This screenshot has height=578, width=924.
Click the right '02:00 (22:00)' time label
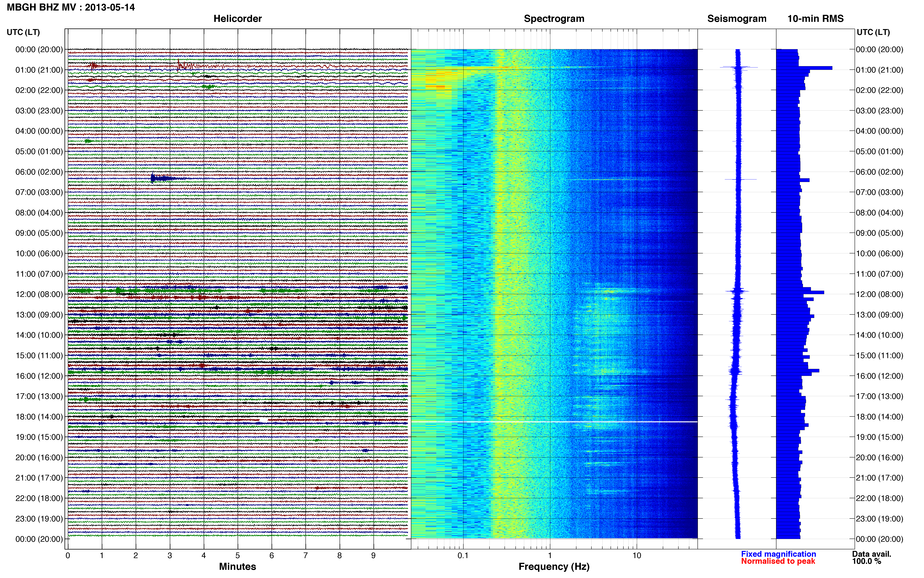click(879, 90)
